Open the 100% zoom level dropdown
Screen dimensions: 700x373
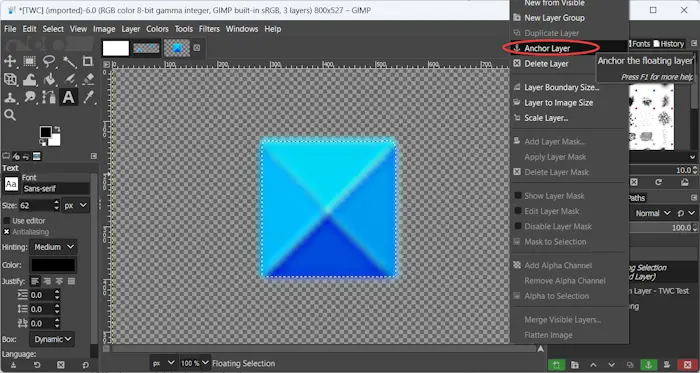[x=195, y=363]
